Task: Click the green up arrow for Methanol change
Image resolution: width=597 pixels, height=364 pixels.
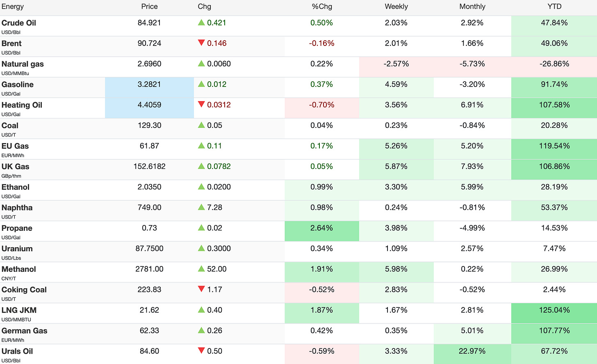Action: click(201, 269)
